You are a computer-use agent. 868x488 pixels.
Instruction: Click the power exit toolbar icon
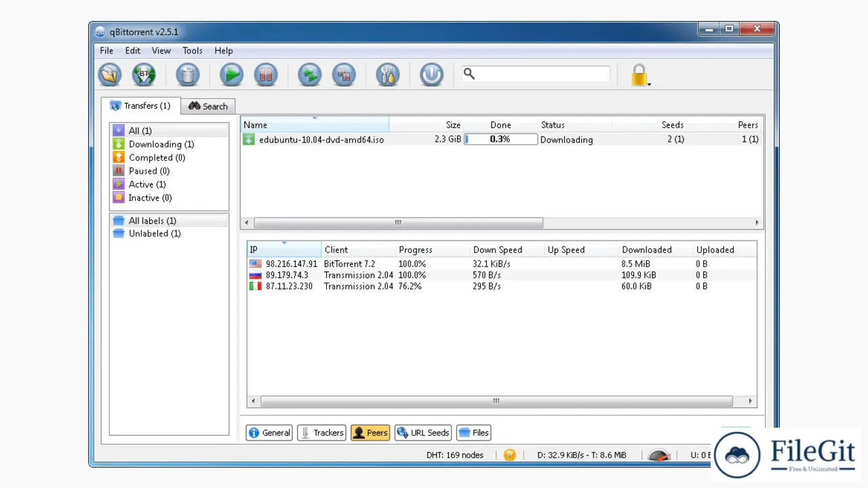click(x=431, y=75)
